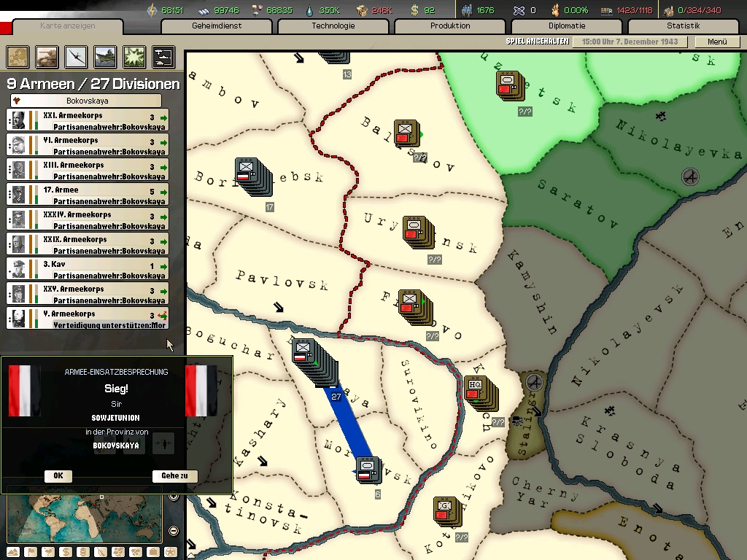Image resolution: width=747 pixels, height=560 pixels.
Task: Select the Soviet HQ unit near Stalingrad
Action: pos(481,394)
